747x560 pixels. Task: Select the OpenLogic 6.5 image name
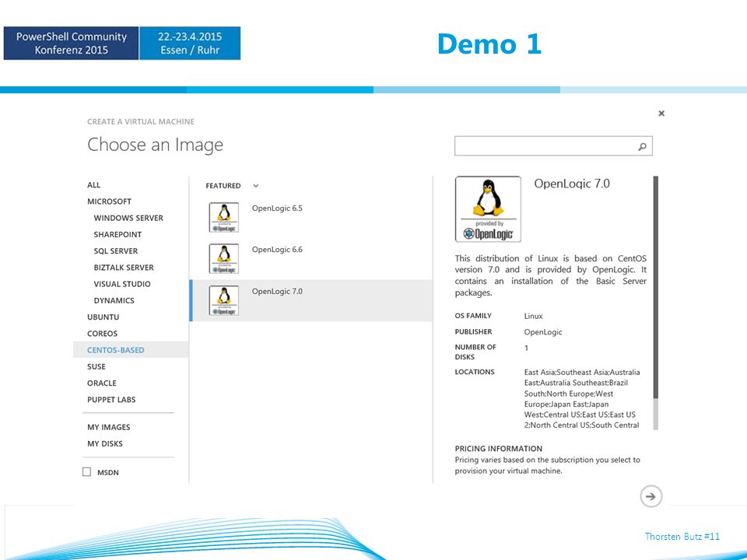[277, 208]
